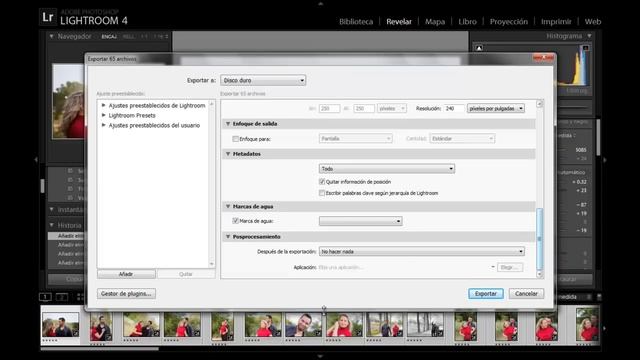Screen dimensions: 640x360
Task: Open the Web module
Action: (593, 22)
